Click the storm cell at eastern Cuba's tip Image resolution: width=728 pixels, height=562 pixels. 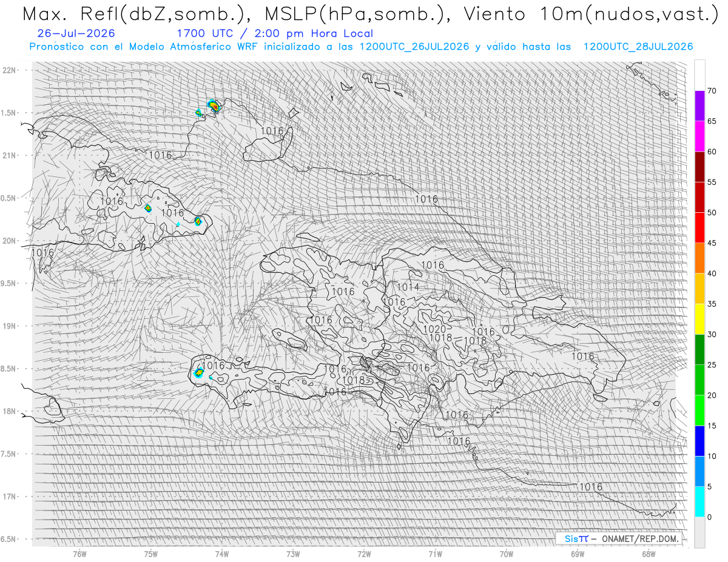(x=198, y=221)
